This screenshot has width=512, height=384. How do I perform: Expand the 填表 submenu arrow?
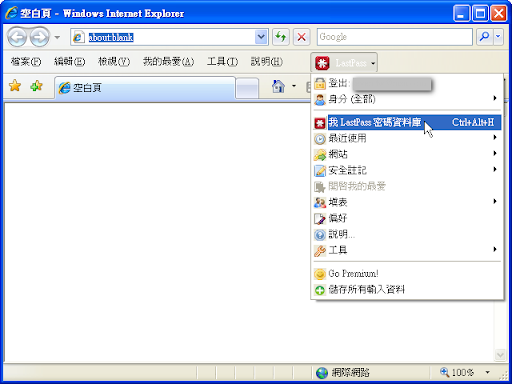495,201
